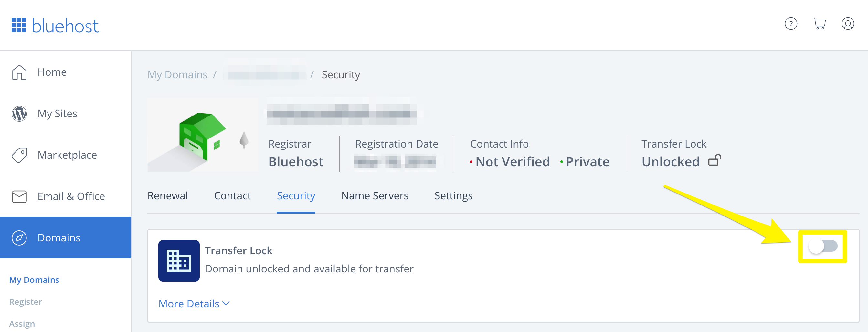
Task: Open Assign in the Domains submenu
Action: point(22,324)
